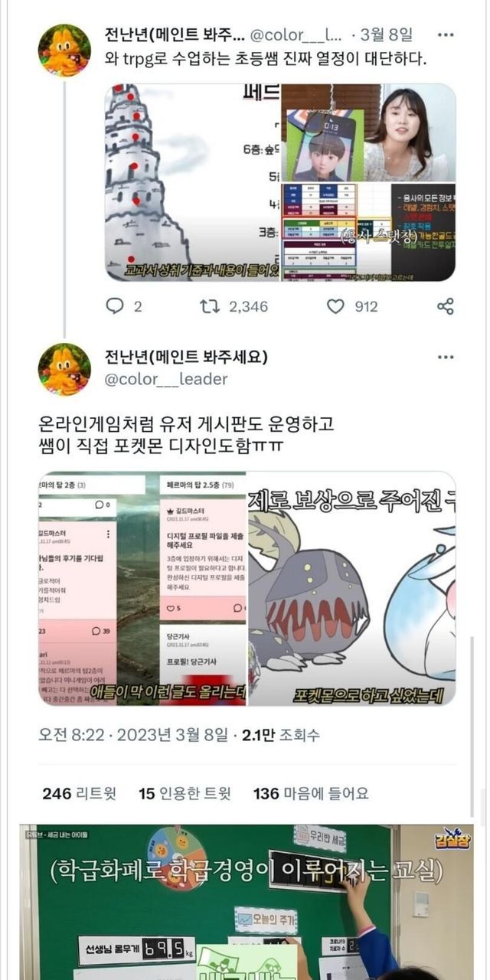View the 246 리트윗 list
This screenshot has height=980, width=490.
80,793
